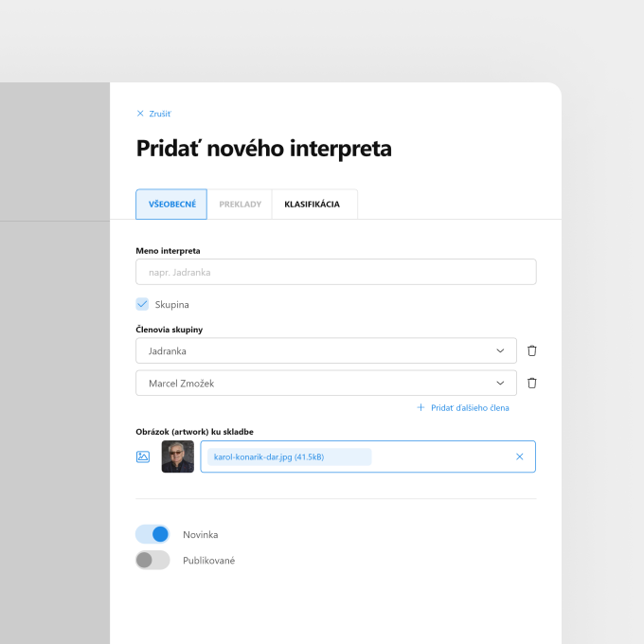
Task: Remove Marcel Zmožek using the trash icon
Action: coord(532,383)
